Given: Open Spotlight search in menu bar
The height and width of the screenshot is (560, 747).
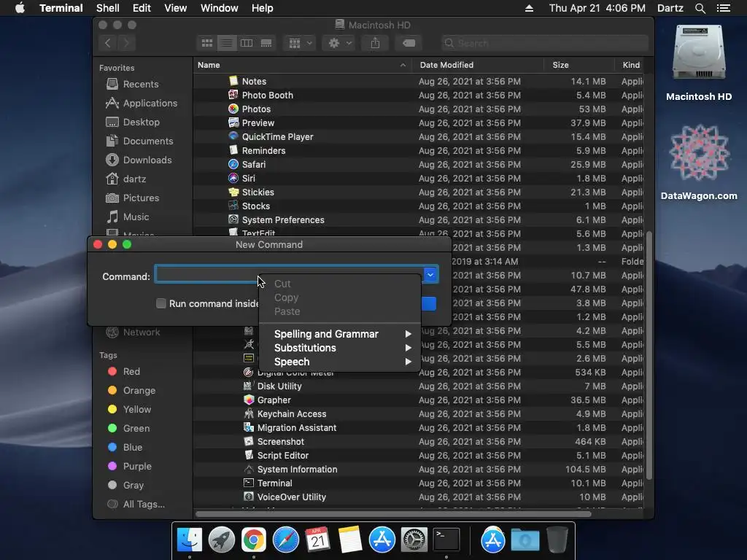Looking at the screenshot, I should (x=700, y=8).
